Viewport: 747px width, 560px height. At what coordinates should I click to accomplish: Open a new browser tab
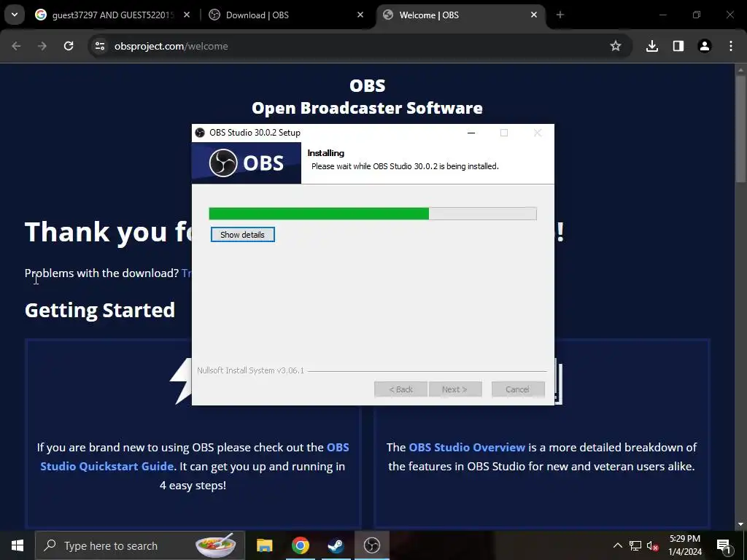pos(560,15)
